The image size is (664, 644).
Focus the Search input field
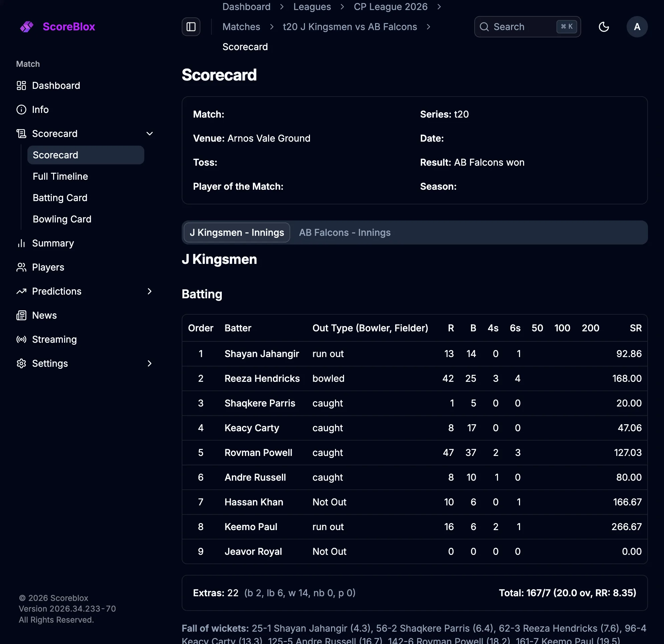[527, 27]
